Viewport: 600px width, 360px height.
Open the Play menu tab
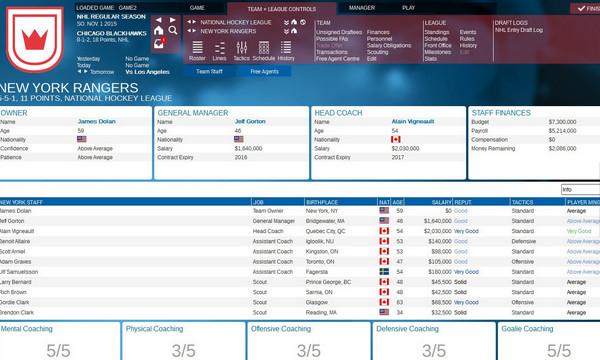408,8
